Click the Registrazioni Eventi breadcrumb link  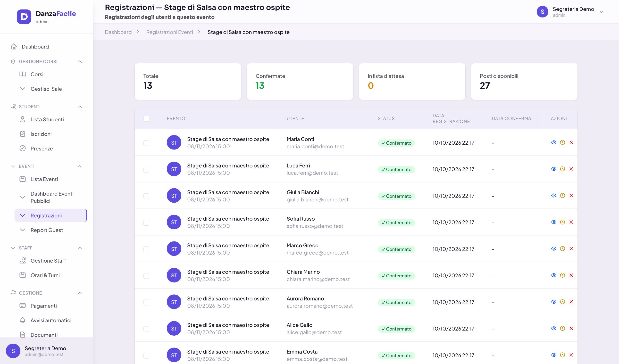coord(169,32)
